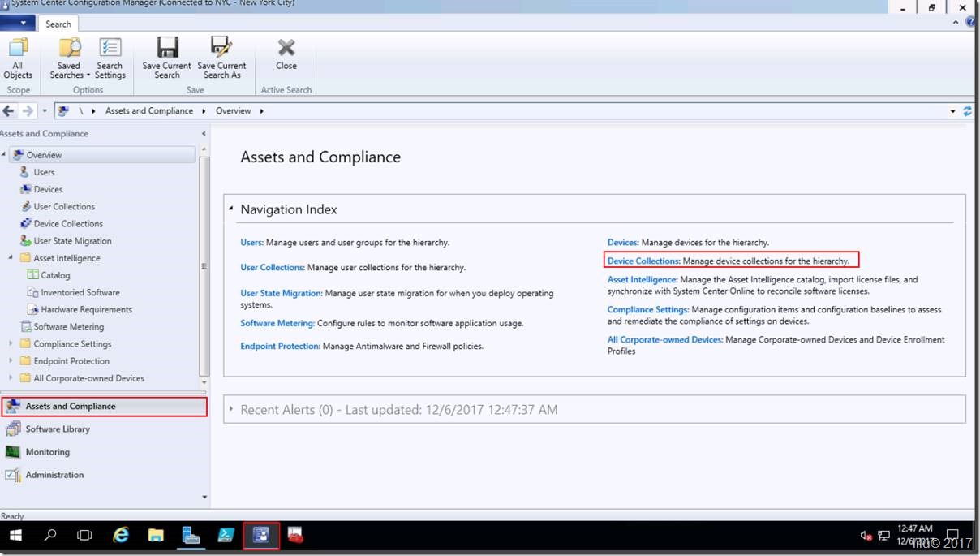Open the Device Collections link
Screen dimensions: 980x556
click(644, 261)
